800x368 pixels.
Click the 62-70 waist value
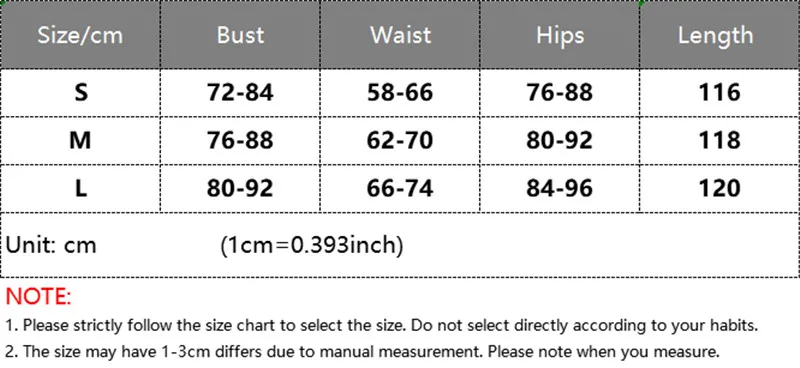400,140
